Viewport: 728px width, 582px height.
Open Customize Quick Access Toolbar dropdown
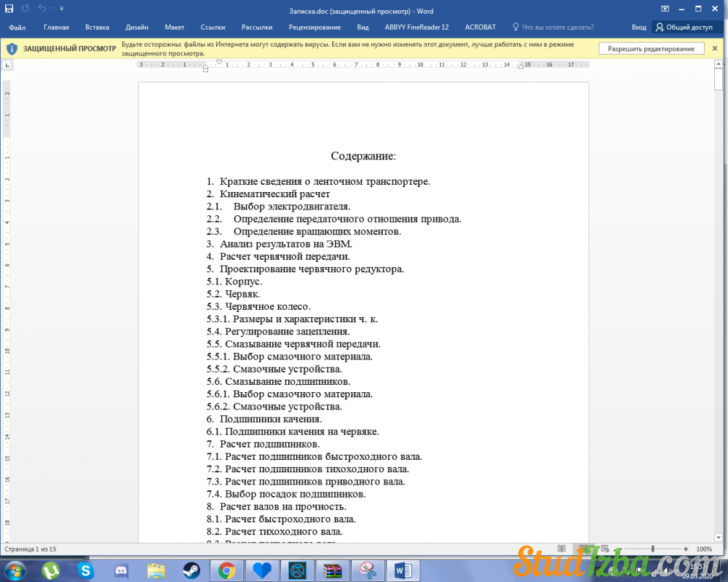tap(62, 8)
